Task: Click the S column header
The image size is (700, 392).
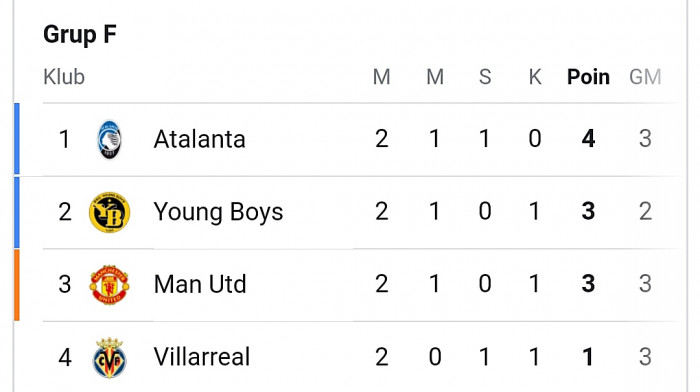Action: pos(485,77)
